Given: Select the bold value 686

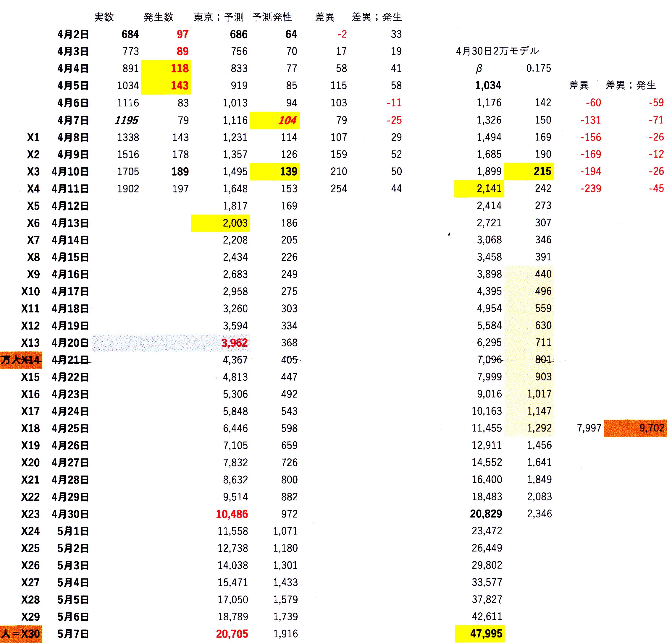Looking at the screenshot, I should [x=239, y=34].
